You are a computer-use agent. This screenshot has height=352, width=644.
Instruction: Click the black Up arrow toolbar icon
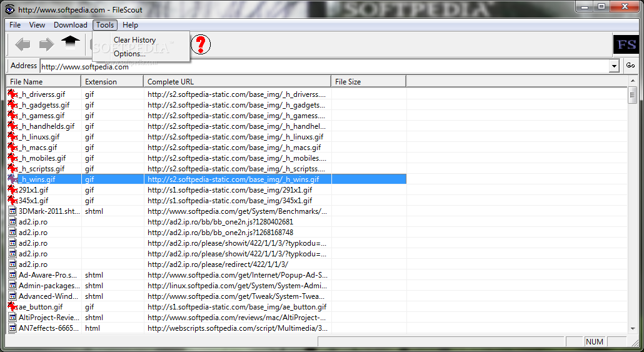tap(71, 43)
